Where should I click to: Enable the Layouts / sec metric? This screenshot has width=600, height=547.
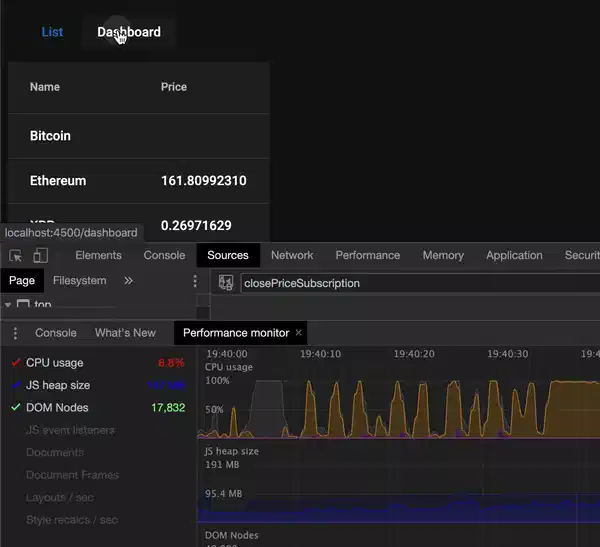tap(60, 497)
